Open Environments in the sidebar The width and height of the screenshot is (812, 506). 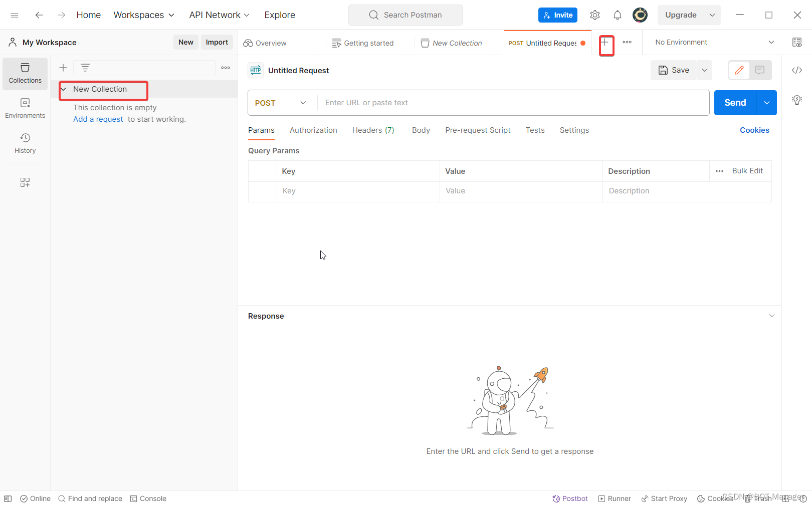pos(25,109)
